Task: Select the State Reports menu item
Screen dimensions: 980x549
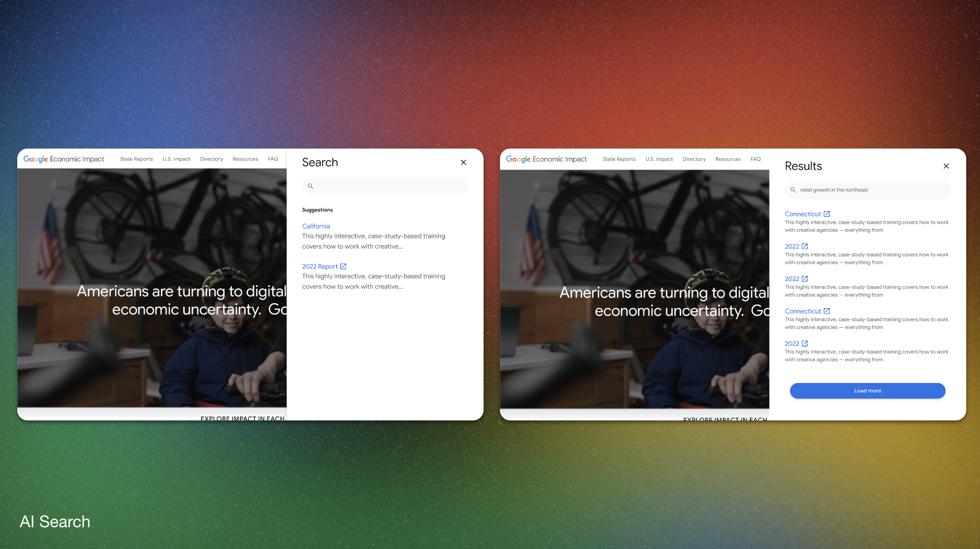Action: pos(136,159)
